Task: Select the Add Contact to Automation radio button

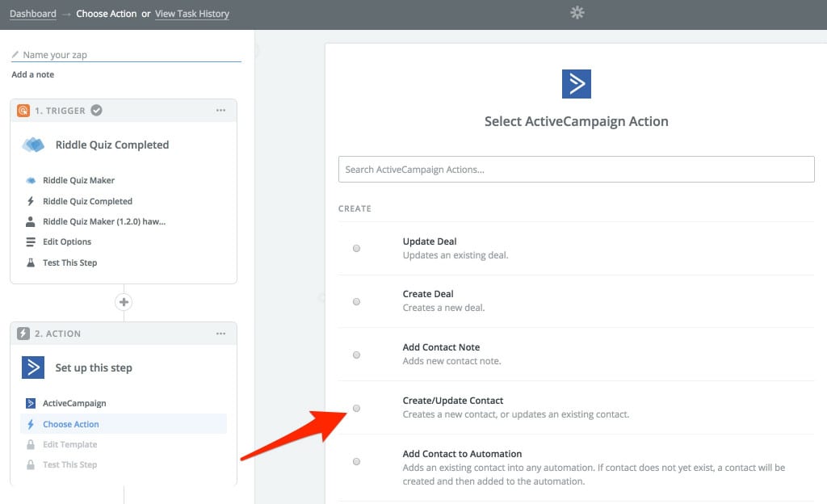Action: pos(356,461)
